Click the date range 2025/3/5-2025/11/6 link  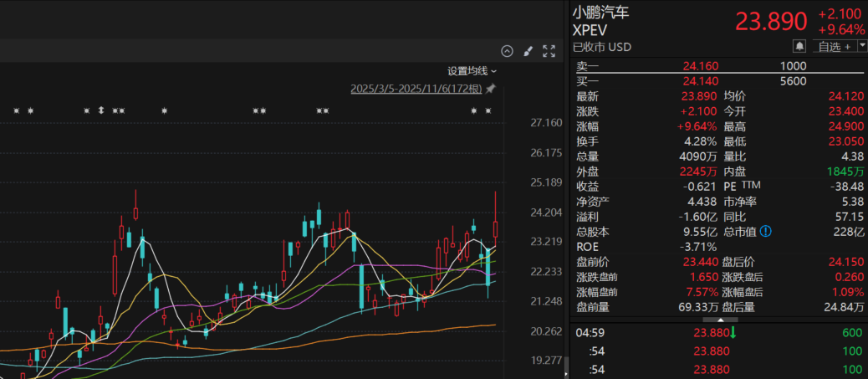coord(416,89)
